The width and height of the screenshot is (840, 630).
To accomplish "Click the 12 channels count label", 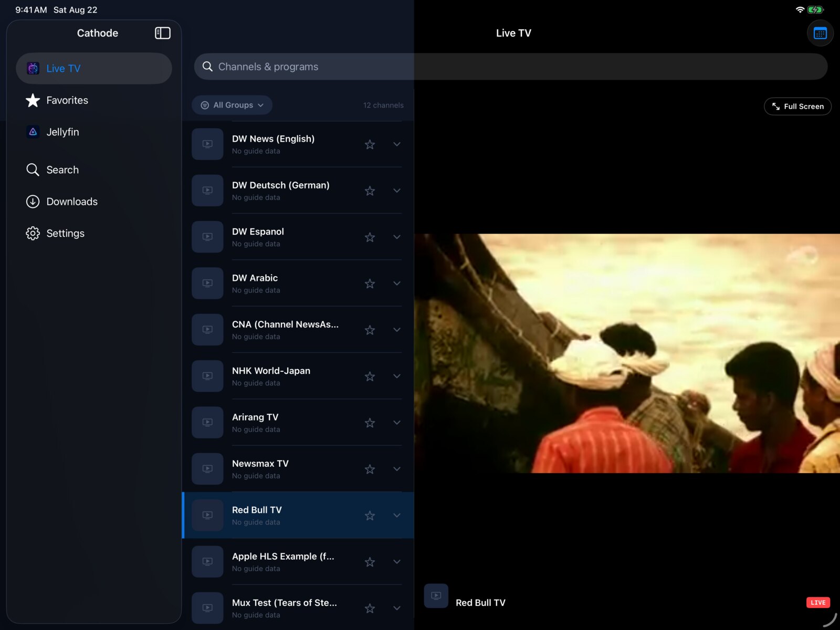I will [383, 105].
